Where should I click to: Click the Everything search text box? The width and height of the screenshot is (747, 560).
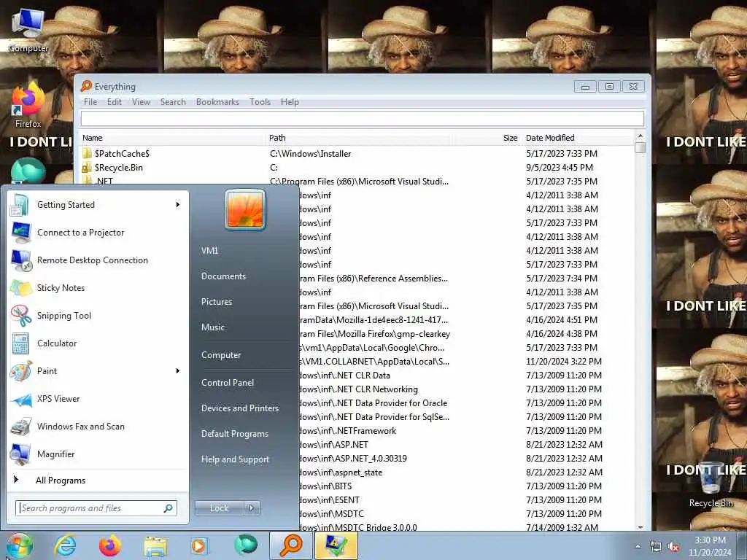pyautogui.click(x=362, y=119)
